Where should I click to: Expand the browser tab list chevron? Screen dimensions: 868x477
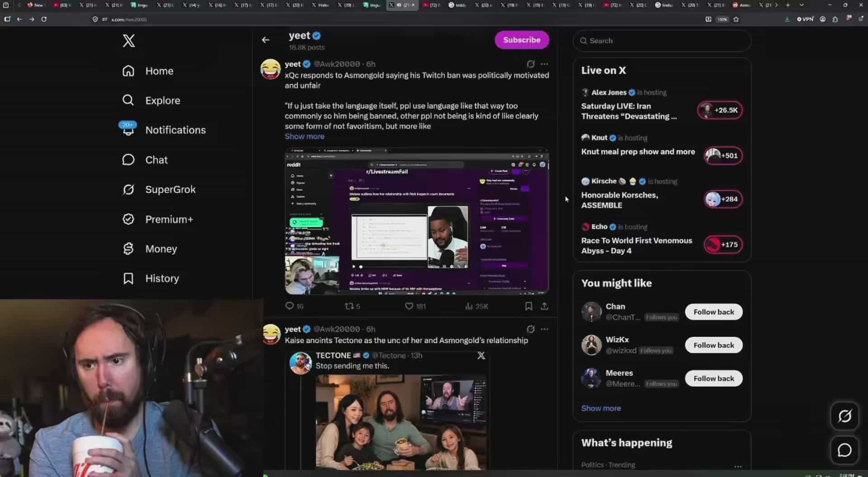pos(802,5)
